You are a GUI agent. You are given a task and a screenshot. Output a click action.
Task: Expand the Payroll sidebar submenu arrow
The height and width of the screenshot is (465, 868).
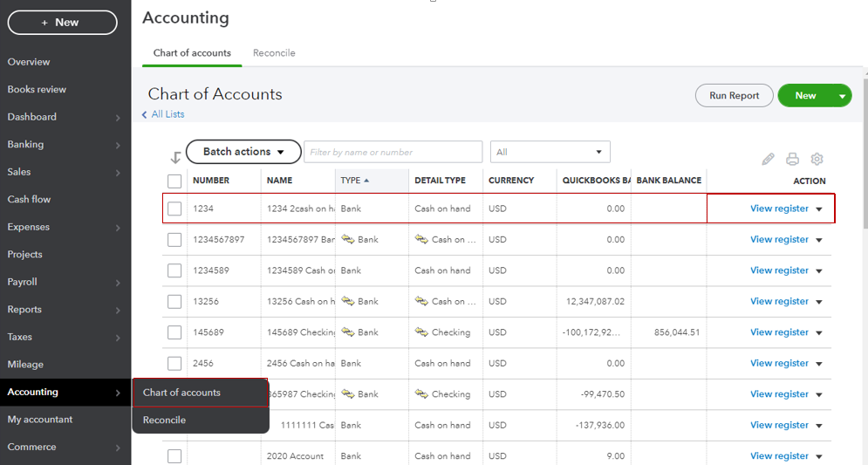pyautogui.click(x=118, y=283)
